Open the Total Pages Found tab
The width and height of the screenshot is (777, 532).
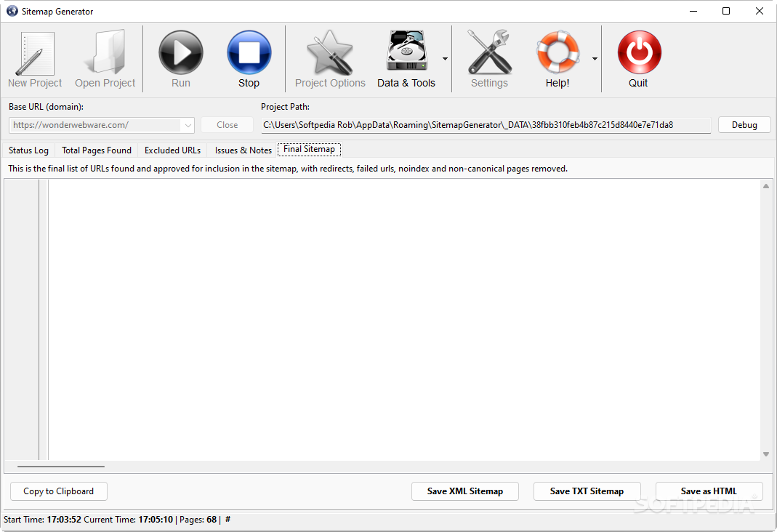coord(97,150)
